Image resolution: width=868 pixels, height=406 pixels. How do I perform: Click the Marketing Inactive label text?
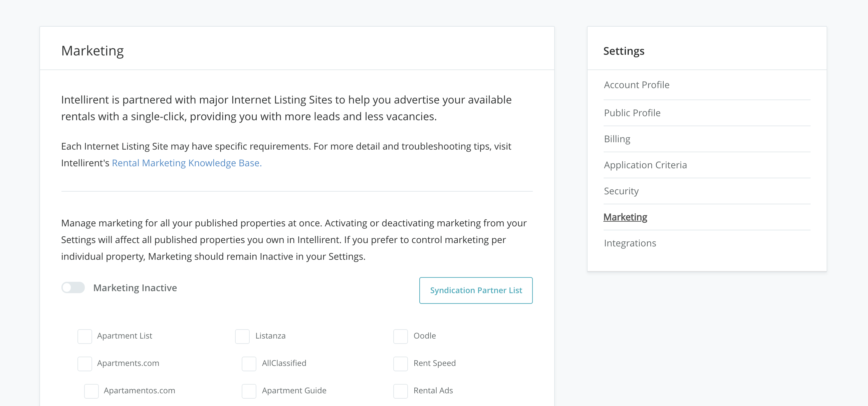pos(135,287)
